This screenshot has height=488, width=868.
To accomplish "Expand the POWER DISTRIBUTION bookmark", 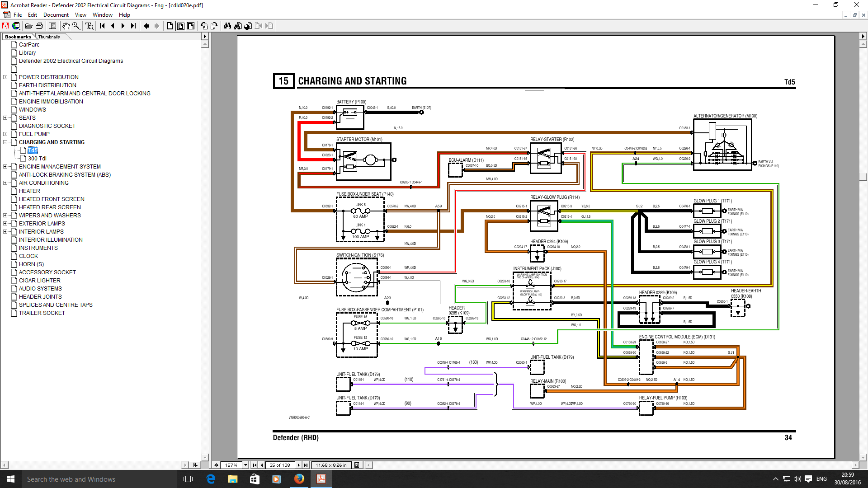I will click(x=5, y=77).
